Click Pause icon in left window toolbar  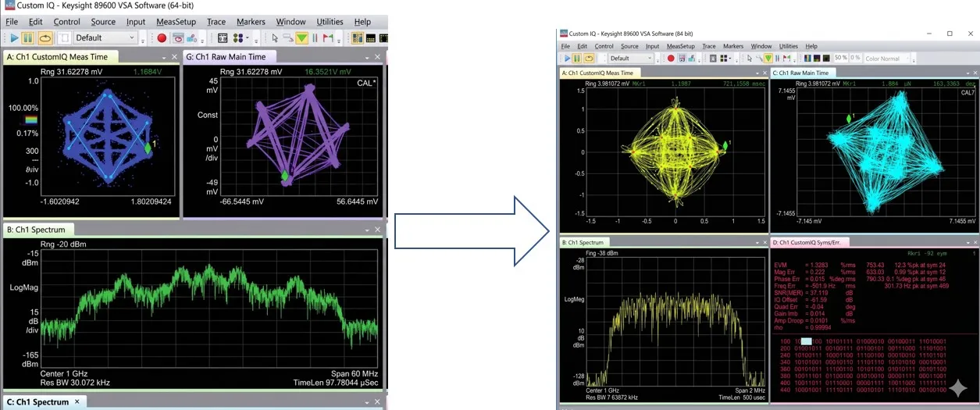click(28, 37)
